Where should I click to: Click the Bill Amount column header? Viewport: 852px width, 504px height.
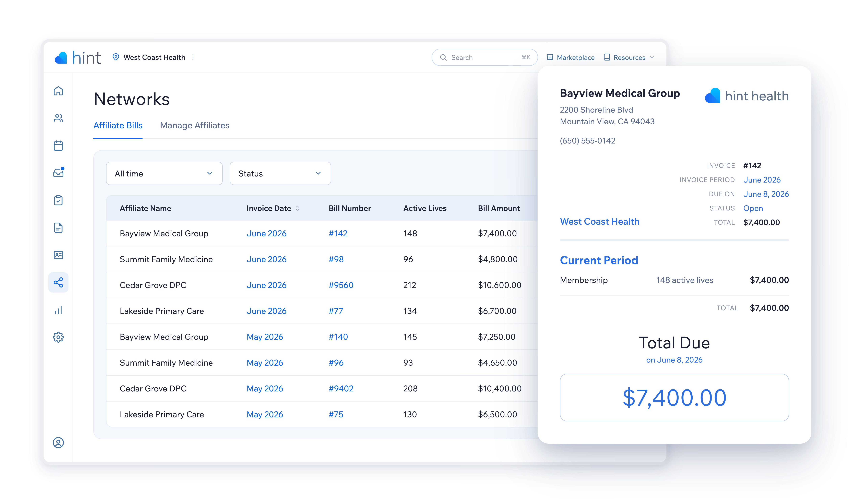tap(499, 208)
